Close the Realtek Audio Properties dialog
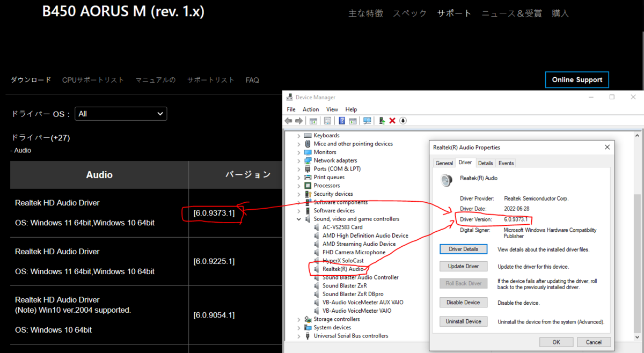 607,147
